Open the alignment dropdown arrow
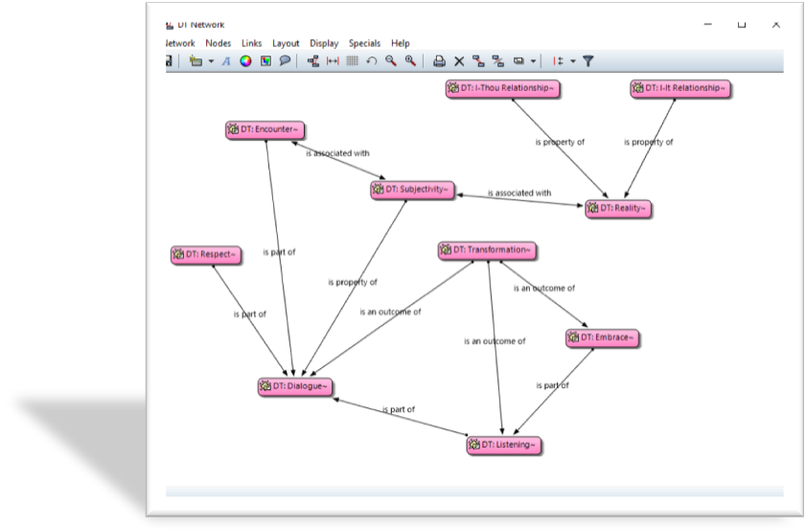Viewport: 806px width, 532px height. (x=573, y=61)
